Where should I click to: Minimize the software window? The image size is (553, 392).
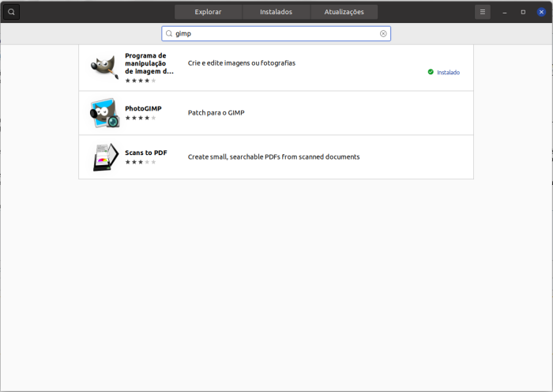(505, 12)
